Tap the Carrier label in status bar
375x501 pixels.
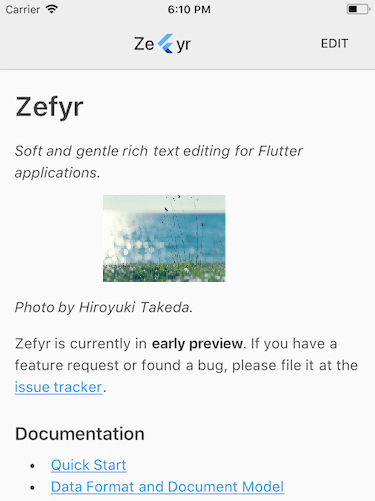(x=23, y=9)
